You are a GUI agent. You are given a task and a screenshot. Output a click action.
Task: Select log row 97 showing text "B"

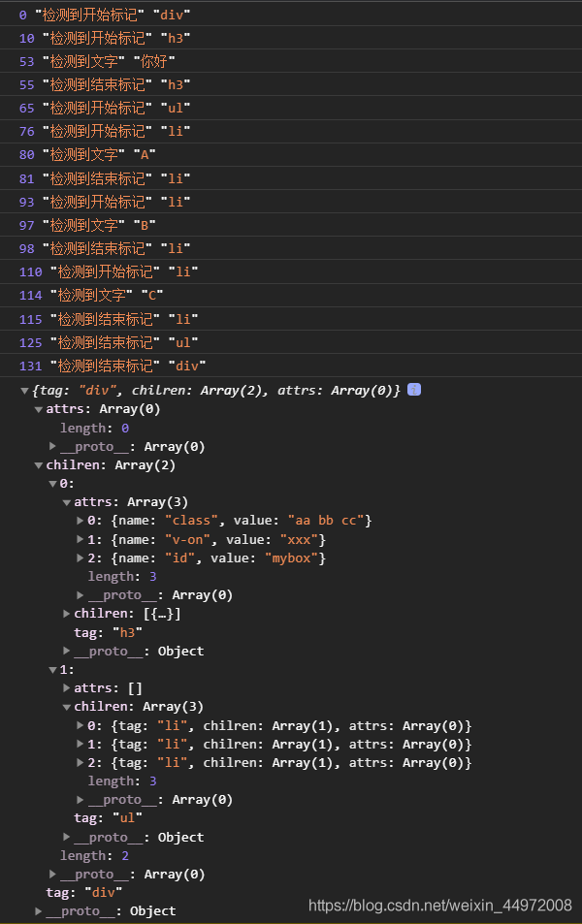click(291, 225)
